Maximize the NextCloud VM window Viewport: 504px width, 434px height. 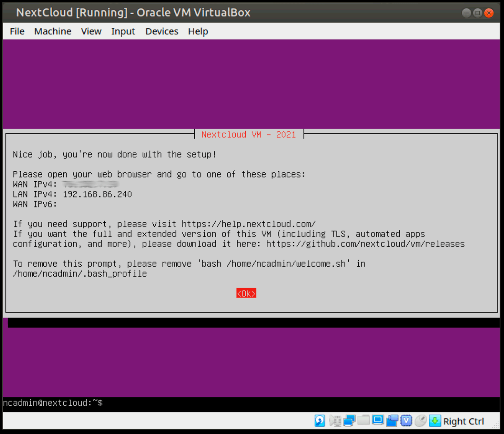pos(478,13)
